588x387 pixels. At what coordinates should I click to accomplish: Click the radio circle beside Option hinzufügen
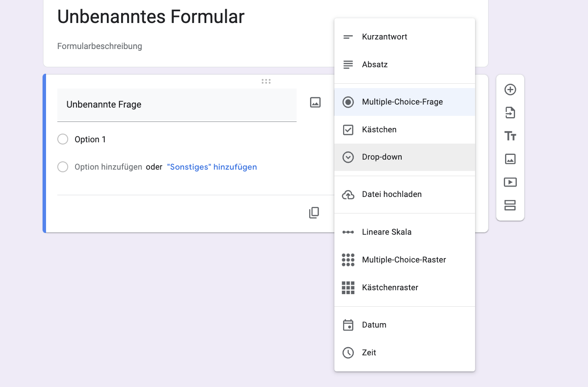[63, 167]
